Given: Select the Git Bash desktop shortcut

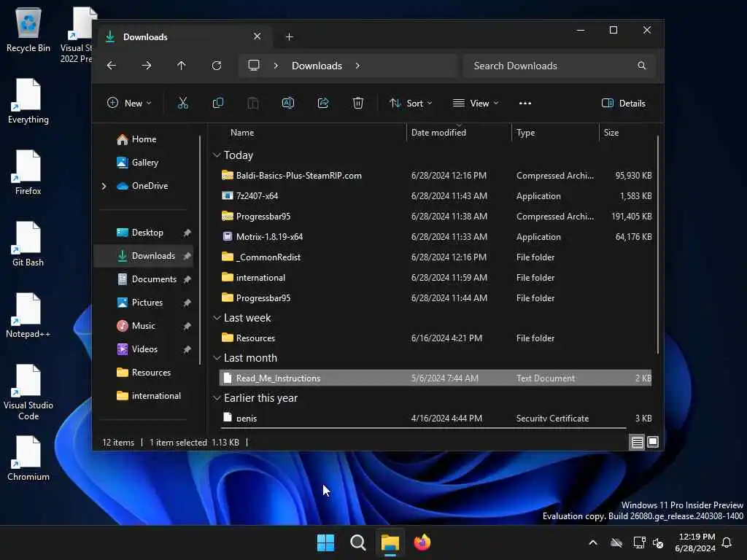Looking at the screenshot, I should 28,244.
